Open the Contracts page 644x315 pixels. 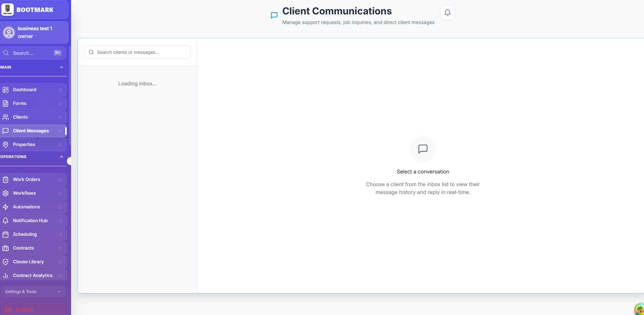click(x=33, y=248)
